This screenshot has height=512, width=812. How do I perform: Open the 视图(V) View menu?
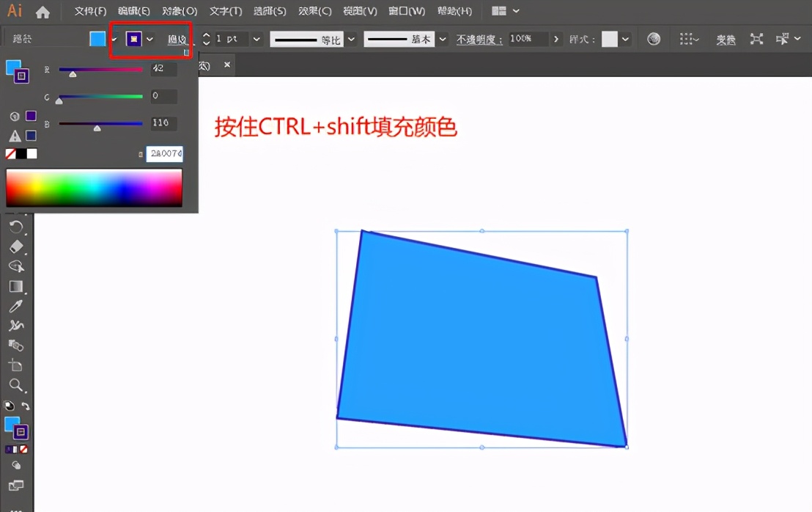point(360,11)
